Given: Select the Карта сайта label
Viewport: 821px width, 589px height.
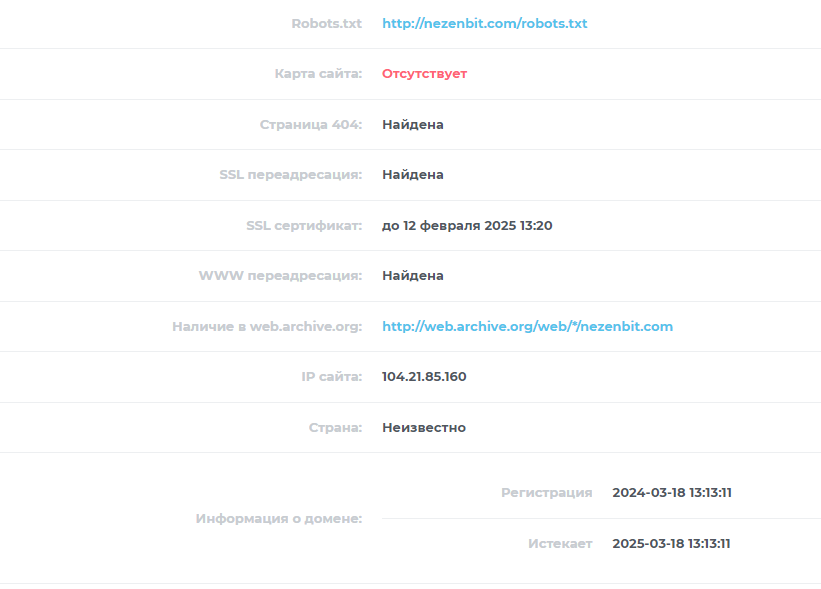Looking at the screenshot, I should [318, 74].
